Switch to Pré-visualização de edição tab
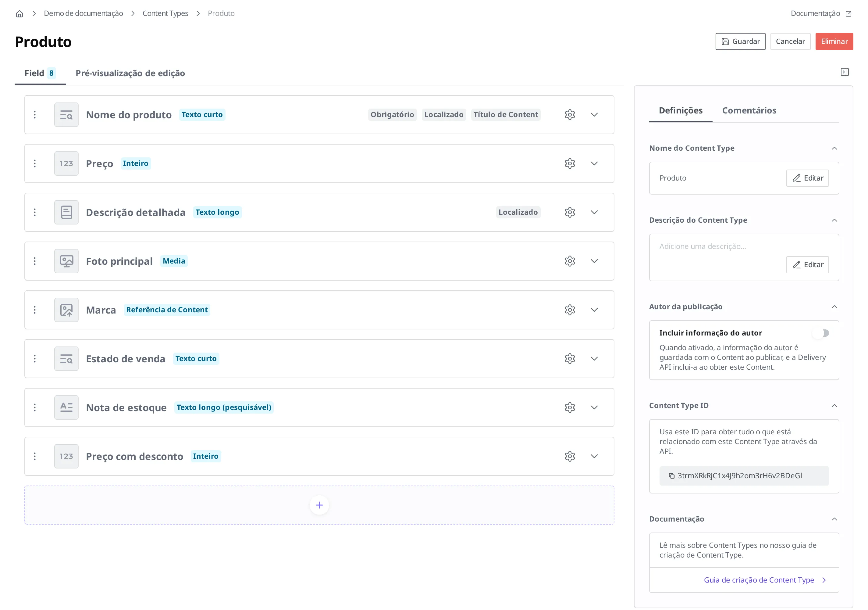868x610 pixels. (130, 73)
